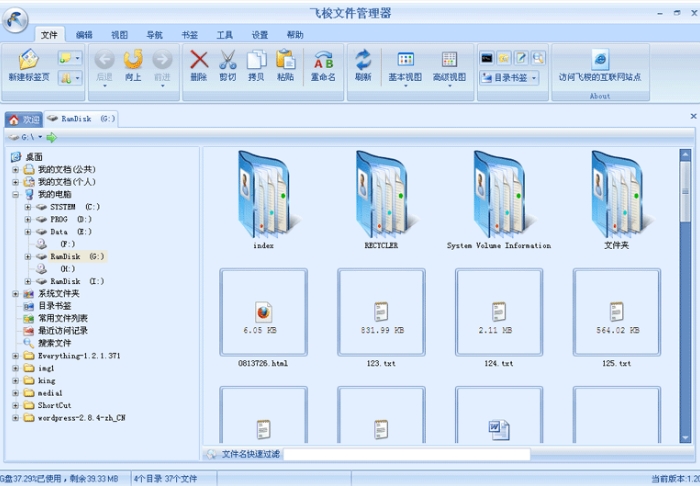Open the Settings (设置) ribbon tab
The height and width of the screenshot is (486, 700).
tap(260, 35)
